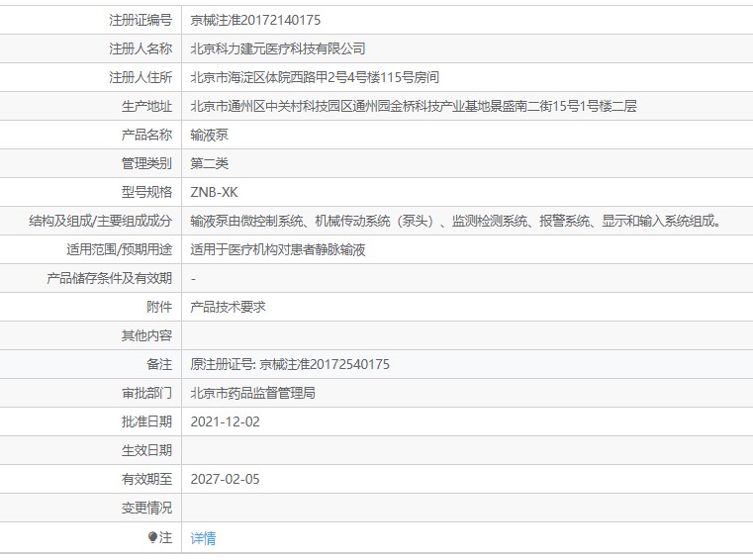The height and width of the screenshot is (560, 753).
Task: Click the 管理类别 label
Action: click(x=146, y=163)
